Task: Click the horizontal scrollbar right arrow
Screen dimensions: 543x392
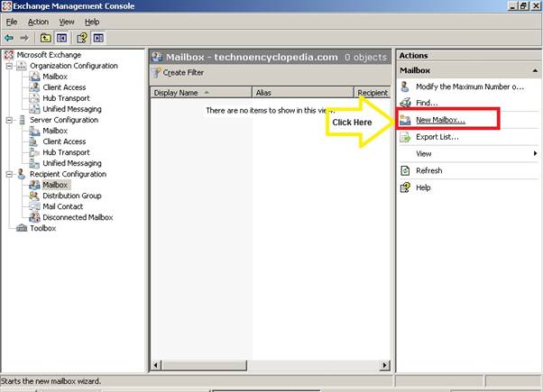Action: coord(384,365)
